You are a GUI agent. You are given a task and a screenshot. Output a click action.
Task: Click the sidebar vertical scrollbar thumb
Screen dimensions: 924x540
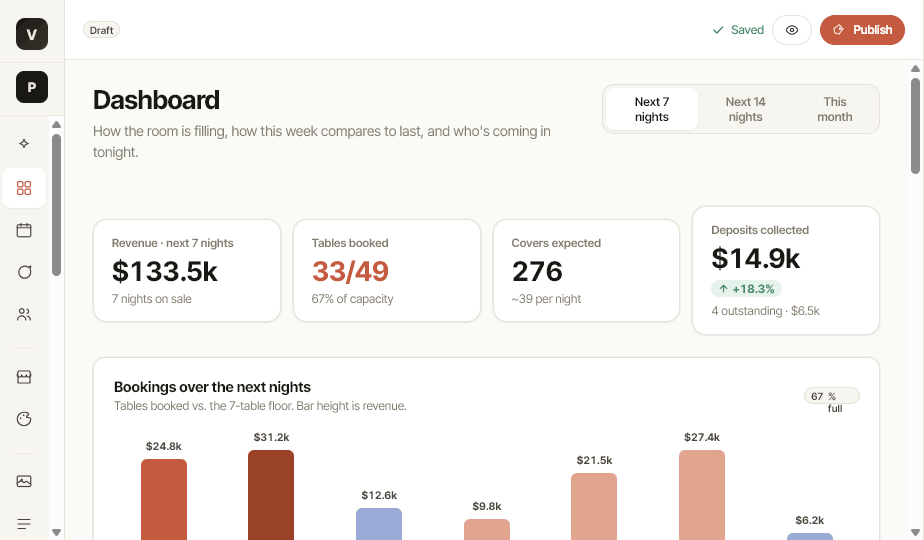[x=57, y=205]
